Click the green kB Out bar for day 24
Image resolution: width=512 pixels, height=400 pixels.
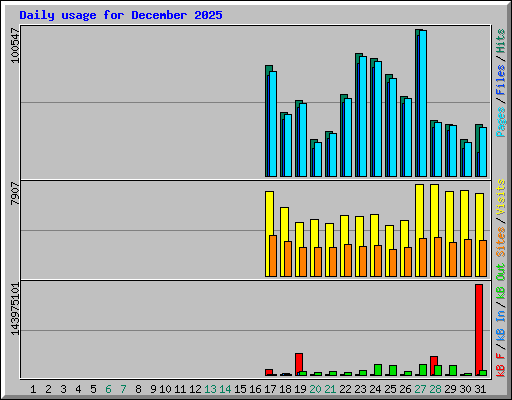378,370
